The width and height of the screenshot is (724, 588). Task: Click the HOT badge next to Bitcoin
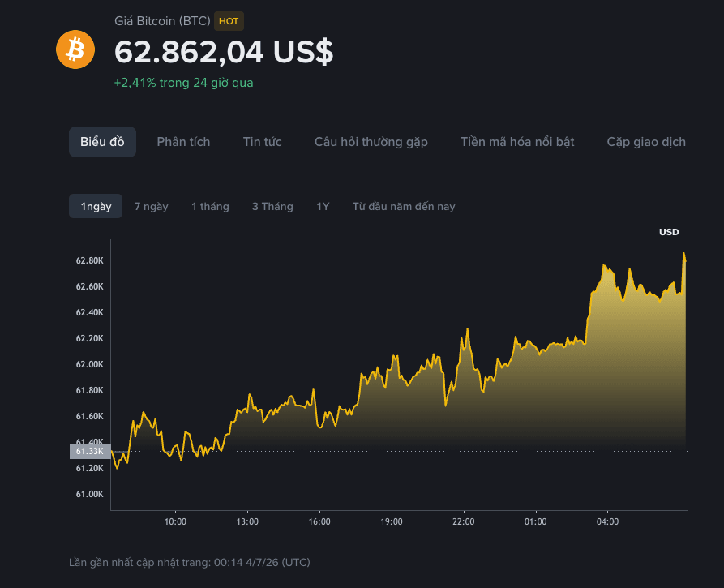[x=229, y=21]
